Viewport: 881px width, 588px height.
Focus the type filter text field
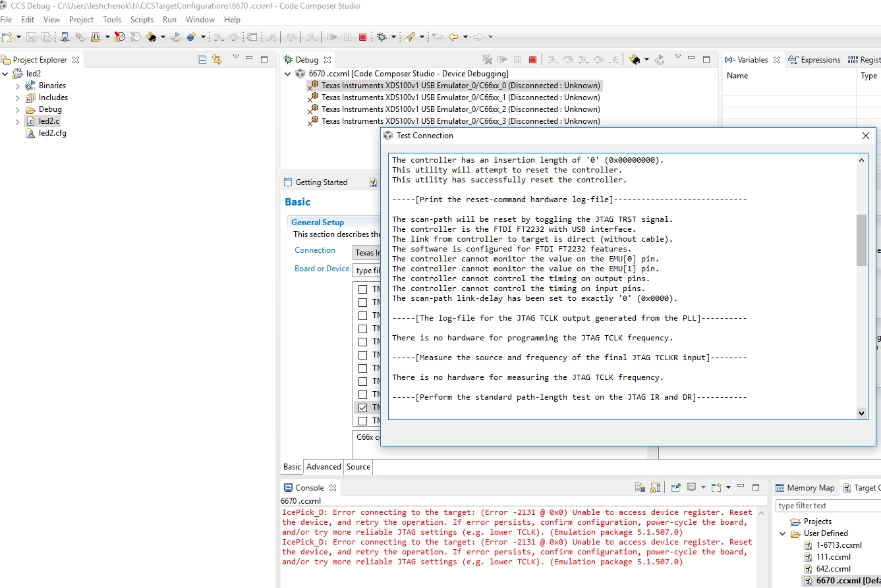pyautogui.click(x=828, y=506)
